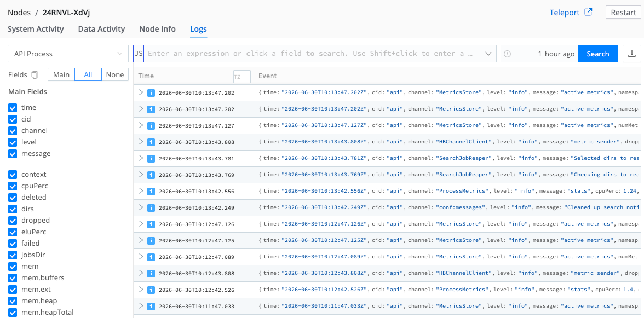The height and width of the screenshot is (318, 644).
Task: Expand the 10:13:43.808 log event row
Action: [x=141, y=142]
